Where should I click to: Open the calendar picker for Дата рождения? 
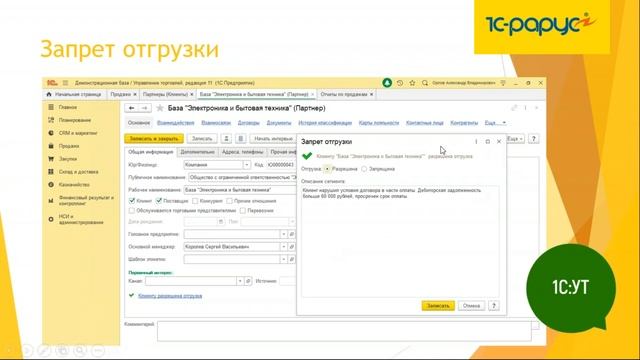click(x=221, y=222)
